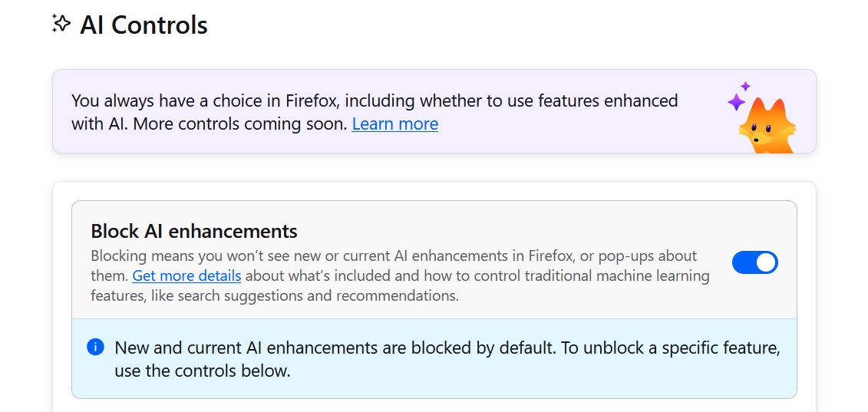Click the AI Controls page heading
The image size is (868, 412).
[144, 25]
